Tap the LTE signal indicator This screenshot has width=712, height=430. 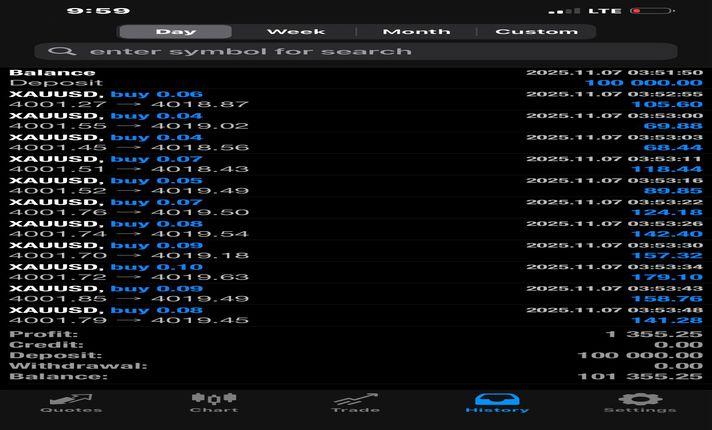[604, 11]
